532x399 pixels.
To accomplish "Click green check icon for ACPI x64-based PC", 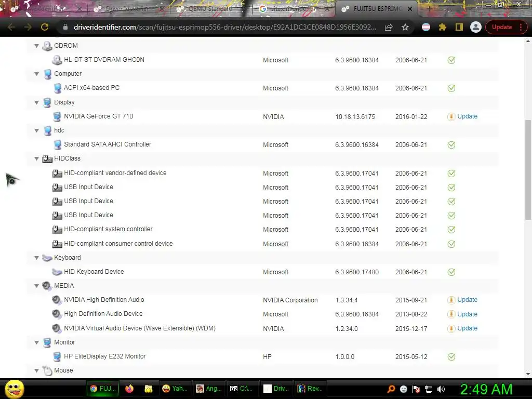I will coord(451,88).
